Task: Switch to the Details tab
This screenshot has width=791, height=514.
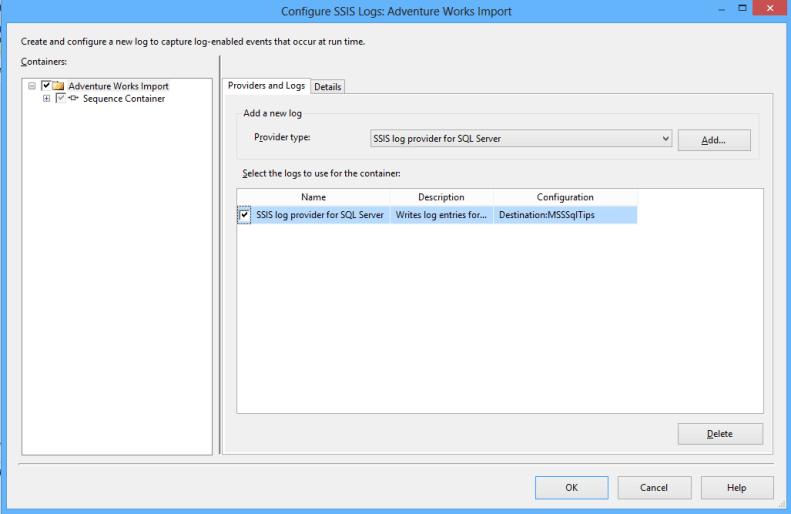Action: 328,87
